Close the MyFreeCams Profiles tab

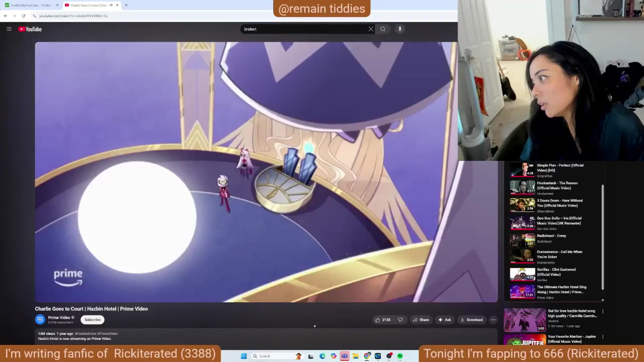57,5
